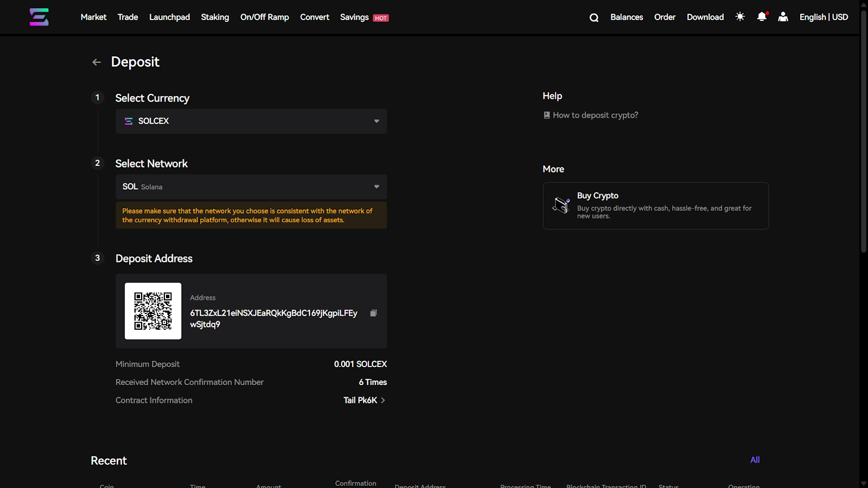Open the user profile icon
Screen dimensions: 868x488
click(783, 17)
